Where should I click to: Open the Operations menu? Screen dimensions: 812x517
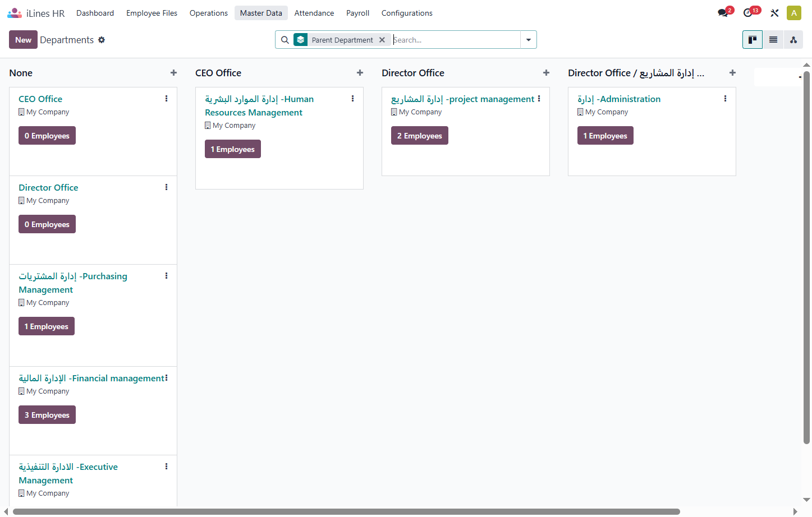pyautogui.click(x=209, y=13)
